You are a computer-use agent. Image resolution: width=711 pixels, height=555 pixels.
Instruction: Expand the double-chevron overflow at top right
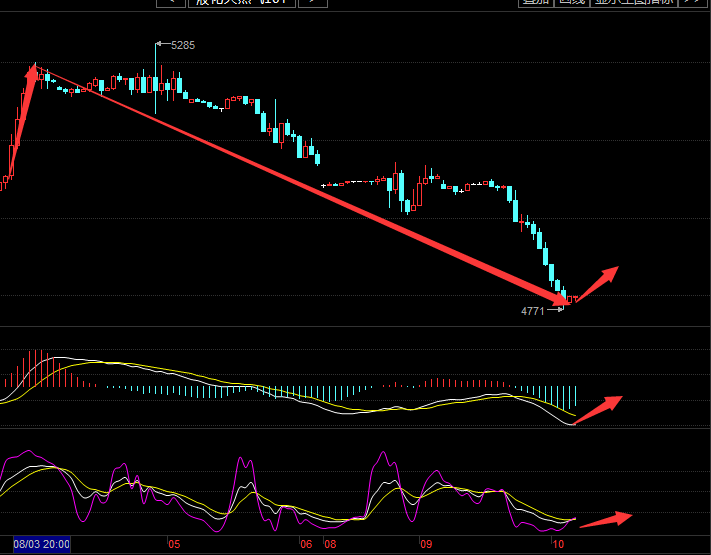point(691,3)
